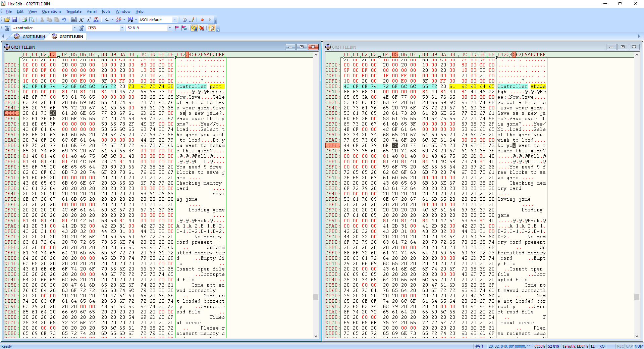644x349 pixels.
Task: Click the Copy icon
Action: (x=49, y=20)
